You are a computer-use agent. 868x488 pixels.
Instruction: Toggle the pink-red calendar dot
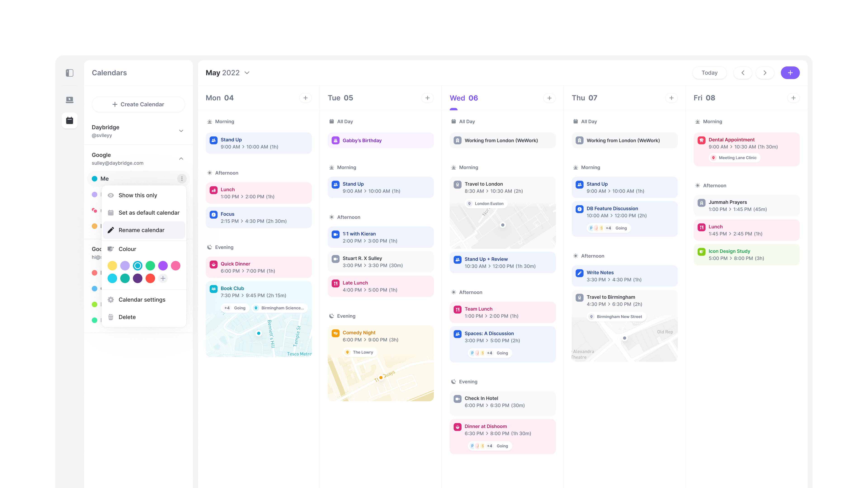pyautogui.click(x=94, y=211)
